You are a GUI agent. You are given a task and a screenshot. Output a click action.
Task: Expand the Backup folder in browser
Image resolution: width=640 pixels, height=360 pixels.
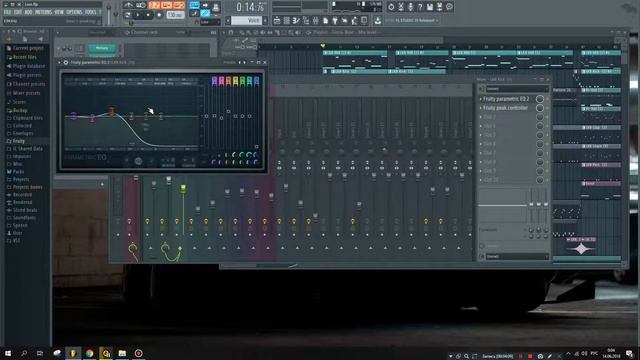point(20,110)
